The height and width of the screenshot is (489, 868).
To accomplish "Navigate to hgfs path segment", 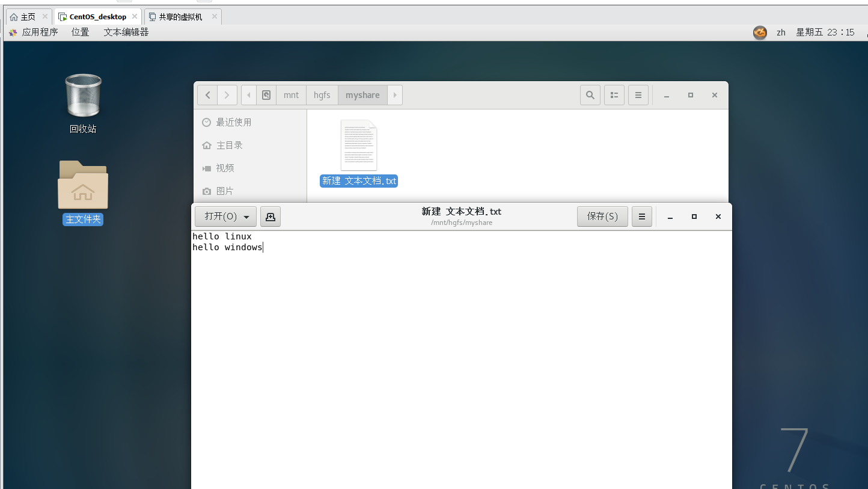I will 322,95.
